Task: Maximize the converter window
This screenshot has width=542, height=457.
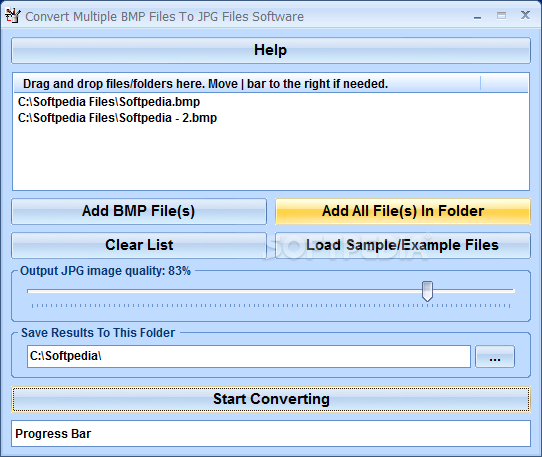Action: pos(502,16)
